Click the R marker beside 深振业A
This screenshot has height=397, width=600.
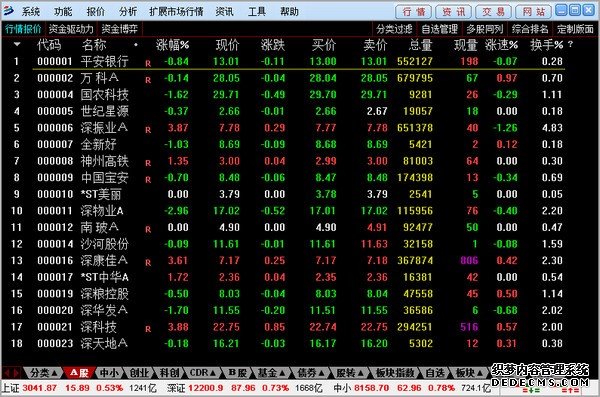(148, 130)
